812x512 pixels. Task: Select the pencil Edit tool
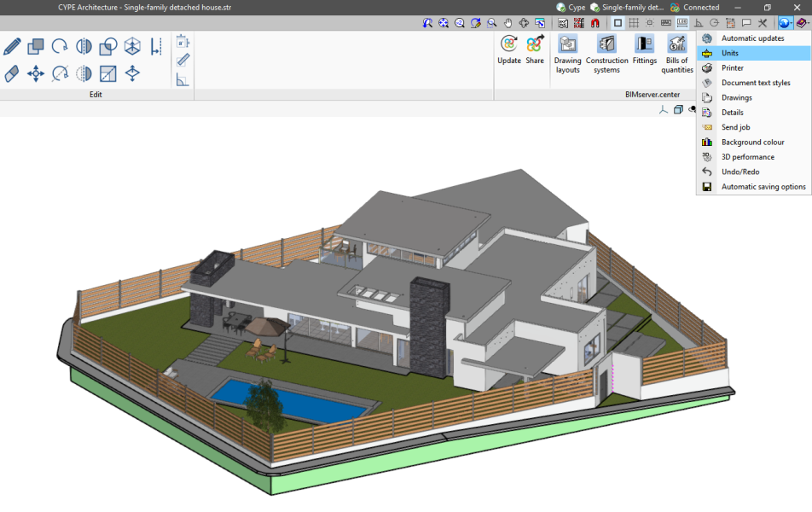coord(12,46)
